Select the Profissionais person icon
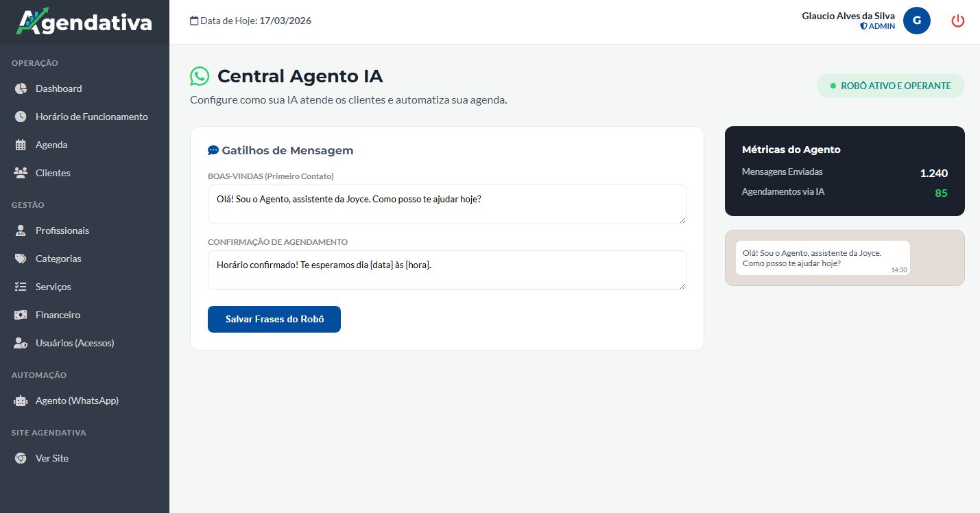 click(x=21, y=230)
